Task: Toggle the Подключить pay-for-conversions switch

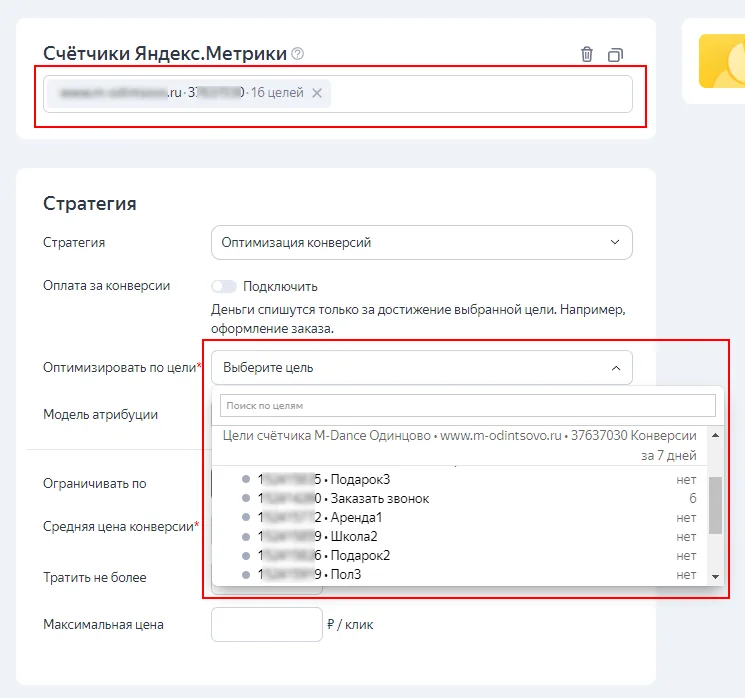Action: (224, 287)
